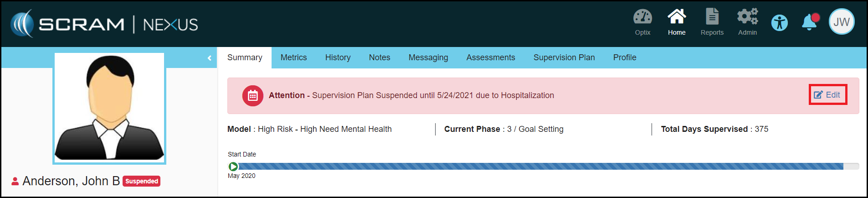Switch to the Summary tab
The width and height of the screenshot is (868, 198).
245,57
